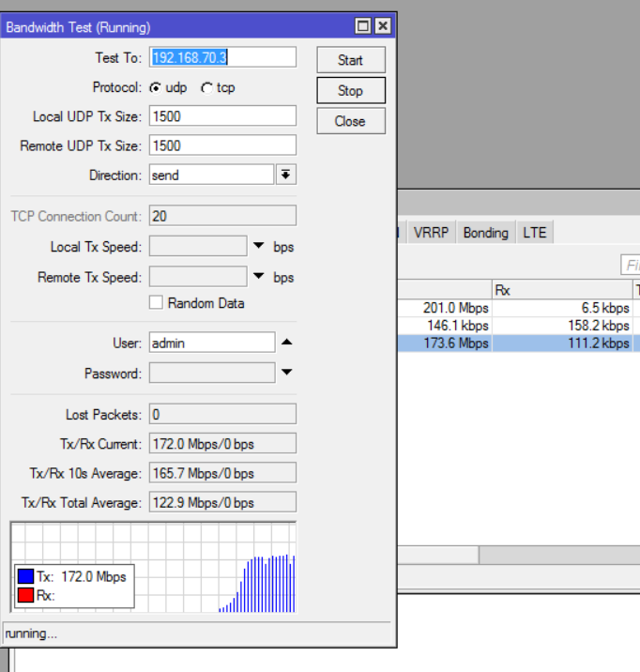This screenshot has height=672, width=640.
Task: Click the Local UDP Tx Size field
Action: [222, 116]
